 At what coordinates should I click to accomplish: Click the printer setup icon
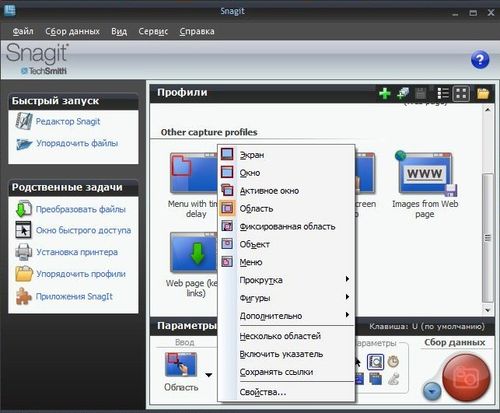[23, 252]
